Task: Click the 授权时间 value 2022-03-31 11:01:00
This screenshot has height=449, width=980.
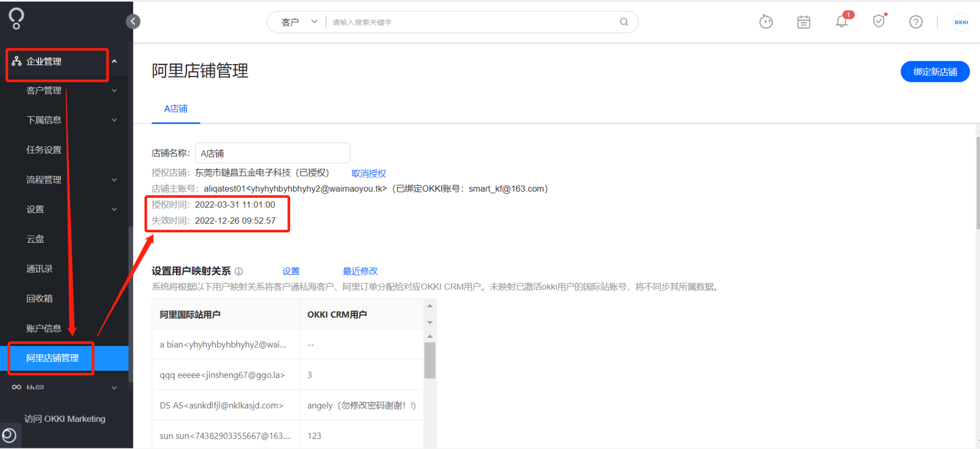Action: (x=235, y=205)
